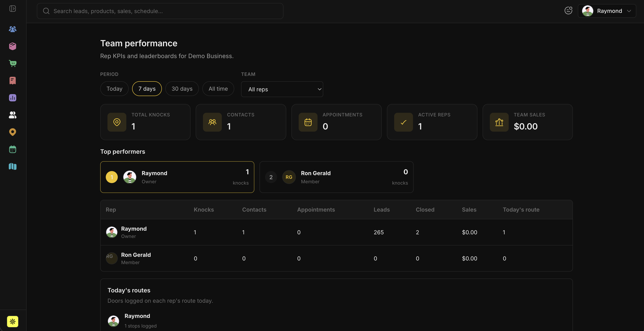Open the white team users icon

(12, 115)
